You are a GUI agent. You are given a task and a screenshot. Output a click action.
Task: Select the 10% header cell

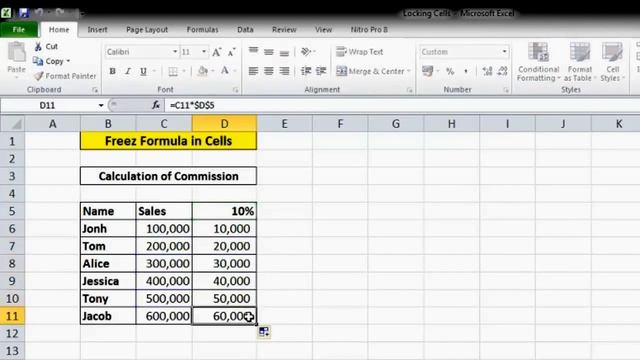(x=224, y=211)
